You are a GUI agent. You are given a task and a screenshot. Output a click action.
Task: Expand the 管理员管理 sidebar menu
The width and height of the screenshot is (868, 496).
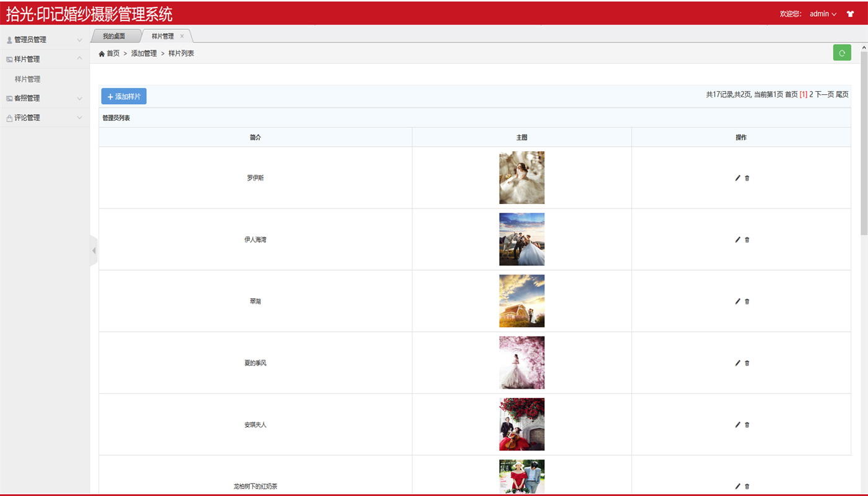[x=45, y=40]
